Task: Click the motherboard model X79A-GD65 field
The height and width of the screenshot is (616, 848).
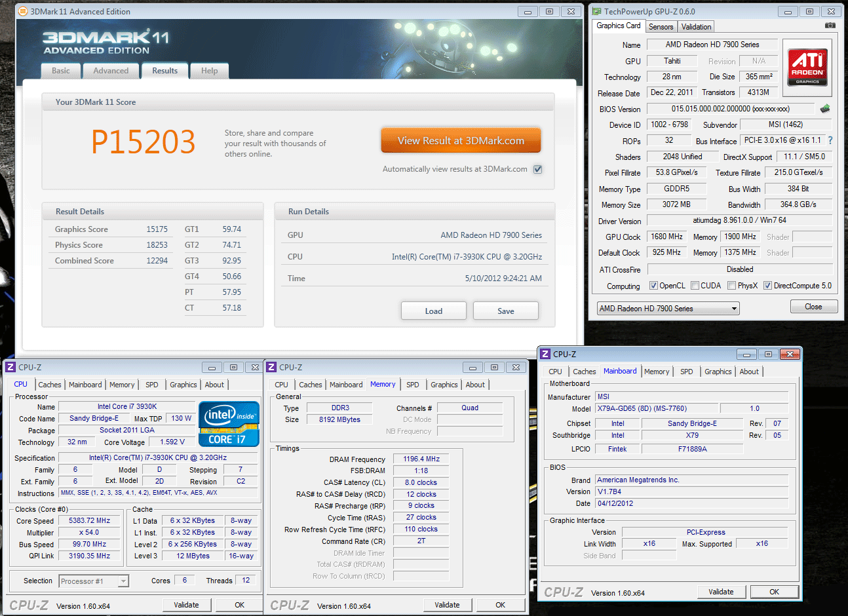Action: tap(657, 408)
